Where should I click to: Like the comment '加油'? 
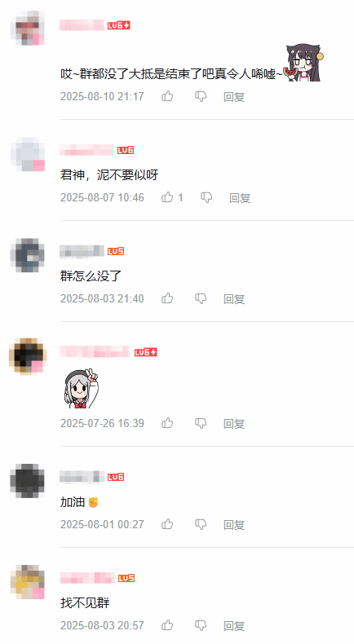[167, 524]
